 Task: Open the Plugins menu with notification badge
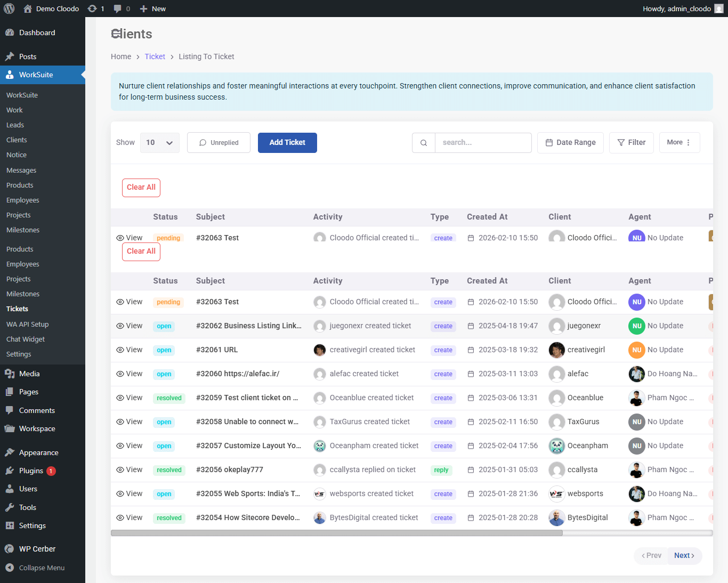tap(30, 471)
